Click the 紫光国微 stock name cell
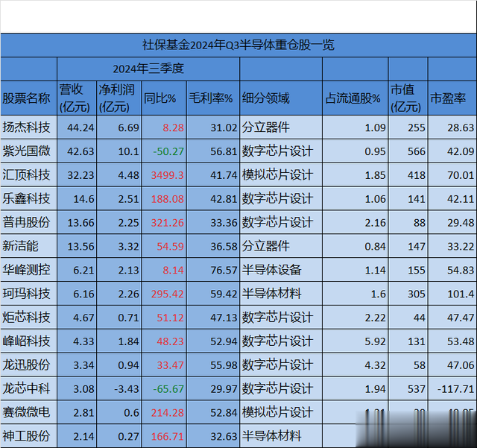477x448 pixels. point(27,151)
